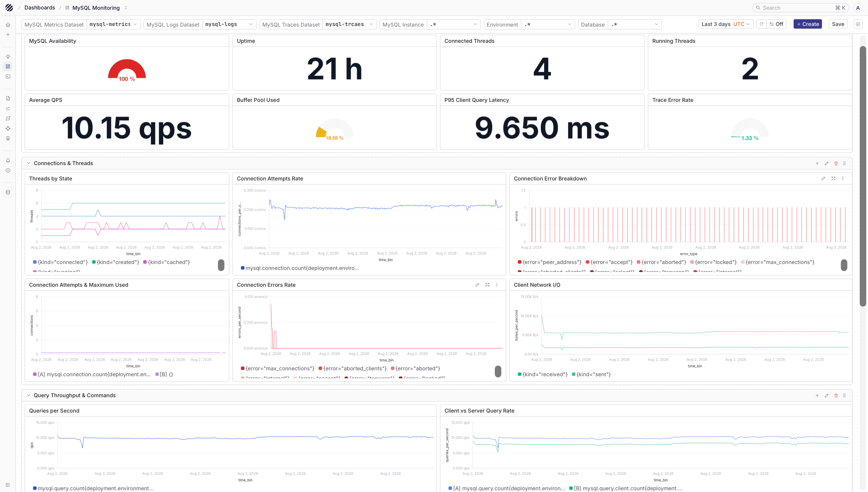The image size is (868, 492).
Task: Edit the Connection Error Breakdown panel
Action: coord(823,178)
